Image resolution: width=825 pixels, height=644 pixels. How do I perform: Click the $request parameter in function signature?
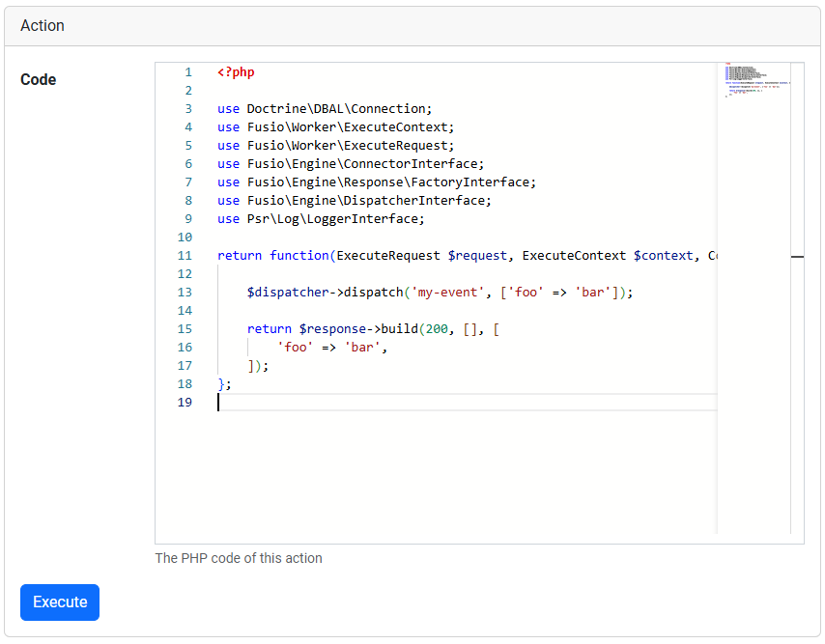click(x=477, y=256)
